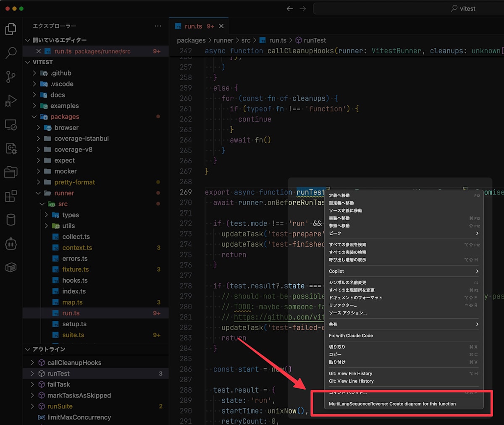The image size is (504, 425).
Task: Open the document-with-gear icon view
Action: click(11, 148)
